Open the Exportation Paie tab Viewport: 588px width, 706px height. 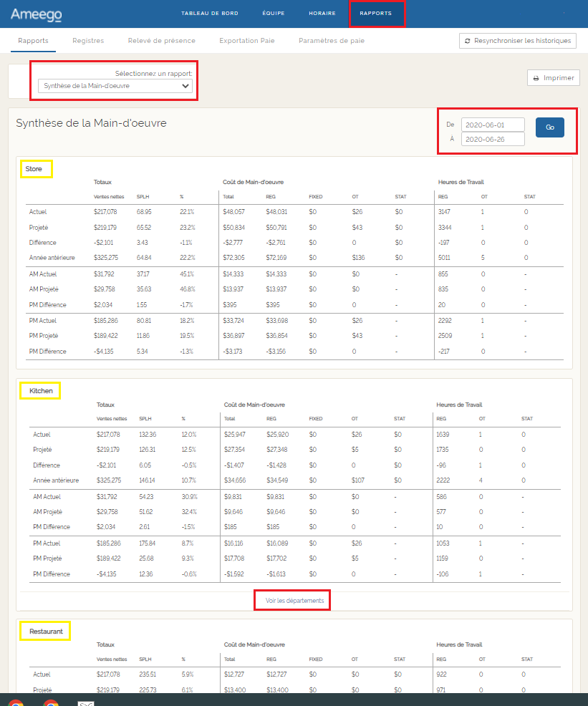(246, 41)
